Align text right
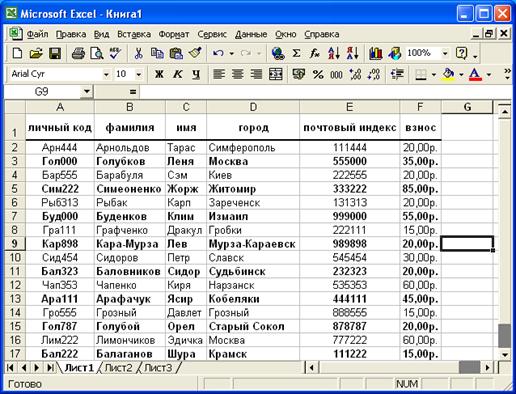The image size is (516, 394). point(256,74)
